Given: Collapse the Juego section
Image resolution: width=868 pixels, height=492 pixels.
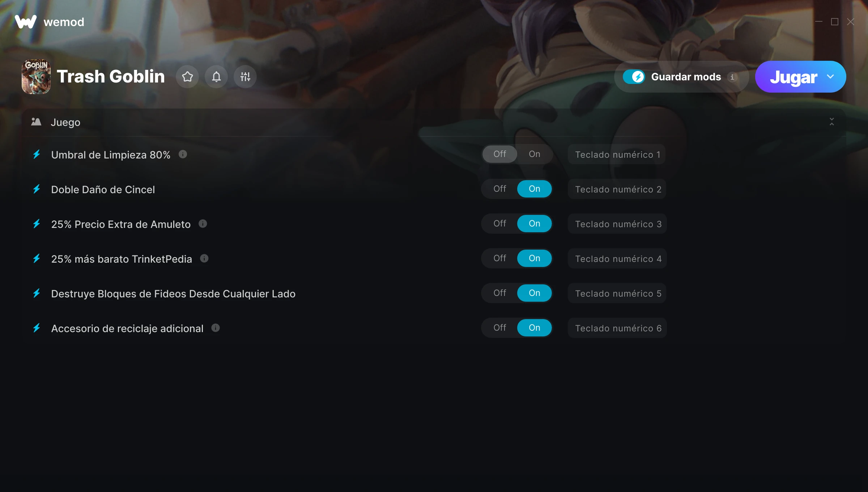Looking at the screenshot, I should tap(832, 122).
